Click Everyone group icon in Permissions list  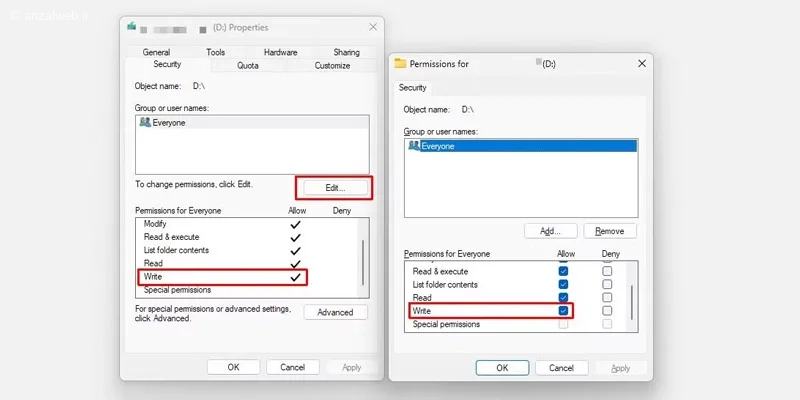[414, 146]
